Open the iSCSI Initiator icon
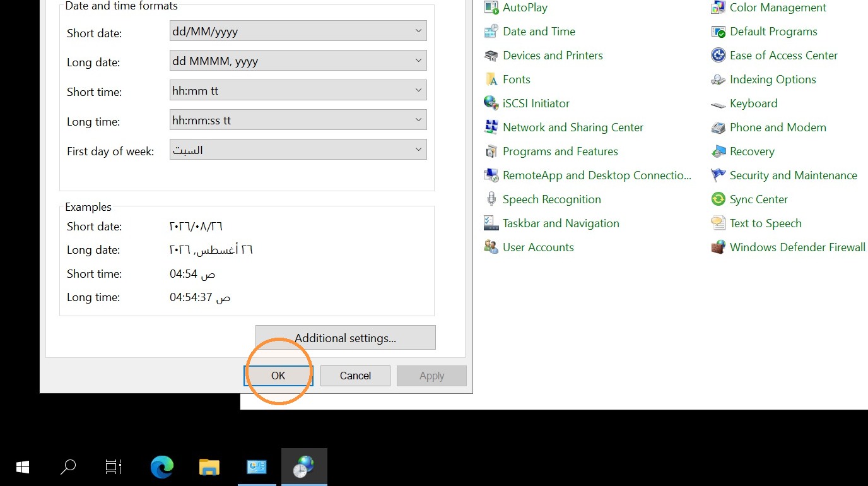868x486 pixels. pyautogui.click(x=491, y=104)
